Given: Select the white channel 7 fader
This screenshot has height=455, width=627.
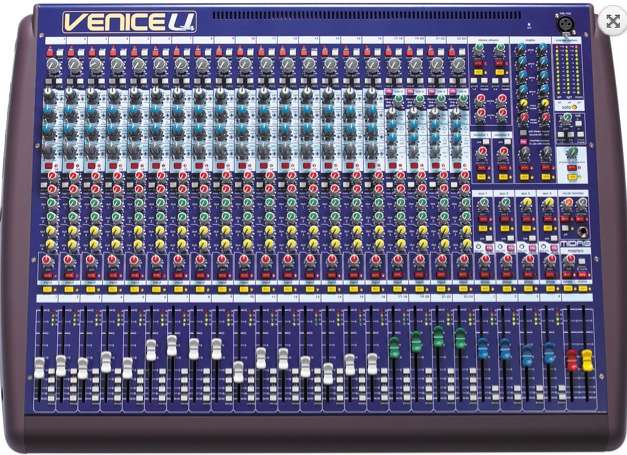Looking at the screenshot, I should coord(172,345).
